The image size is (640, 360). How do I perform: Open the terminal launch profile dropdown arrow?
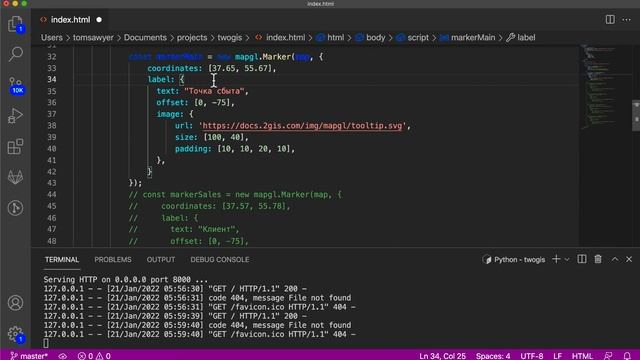tap(567, 260)
